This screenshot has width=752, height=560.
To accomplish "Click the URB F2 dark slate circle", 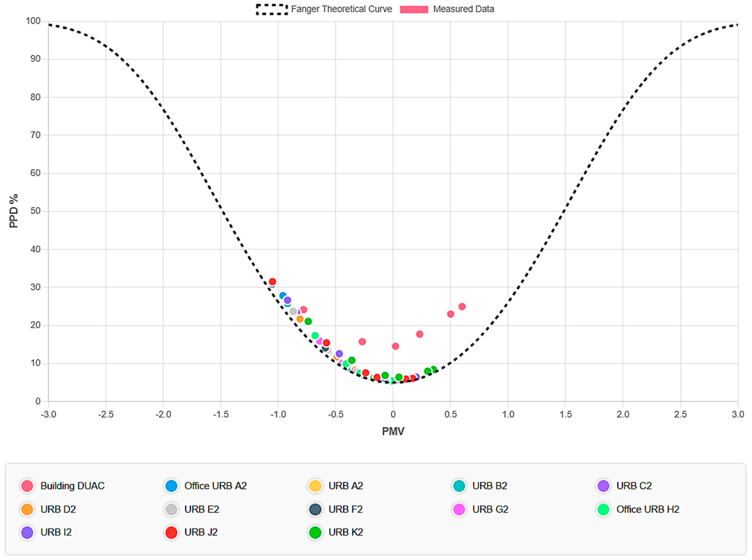I will click(x=315, y=509).
